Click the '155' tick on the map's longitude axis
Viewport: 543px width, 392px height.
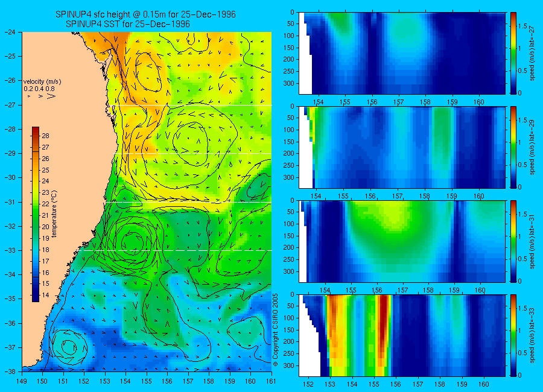click(147, 382)
